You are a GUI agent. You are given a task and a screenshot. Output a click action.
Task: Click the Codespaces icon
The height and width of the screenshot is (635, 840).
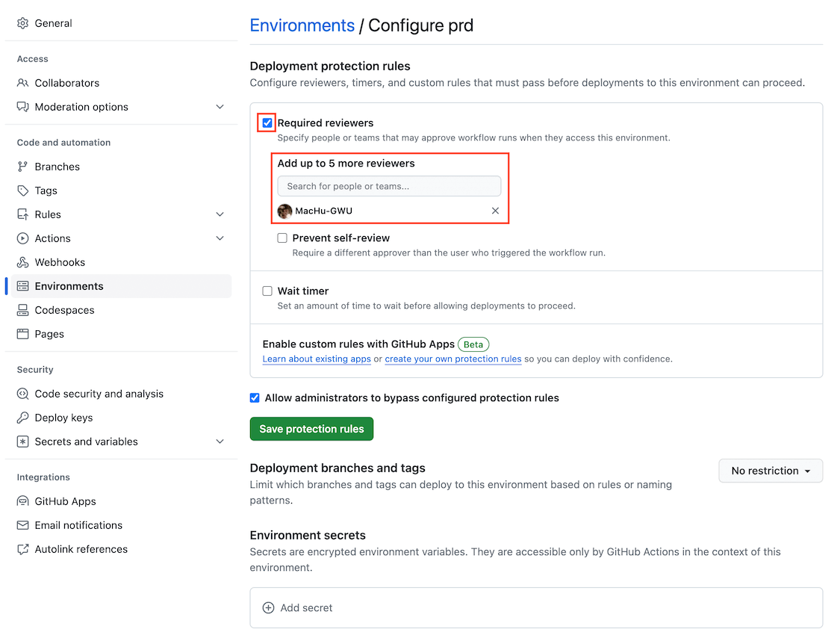tap(22, 310)
